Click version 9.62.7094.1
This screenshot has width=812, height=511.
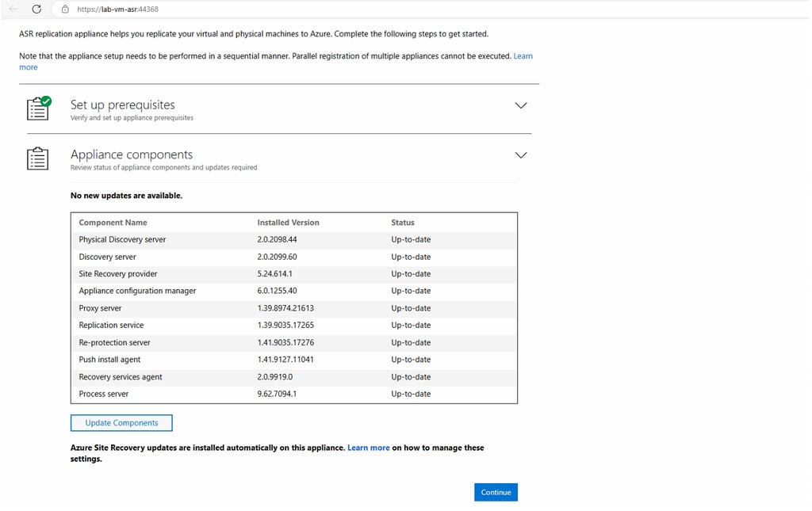click(277, 394)
